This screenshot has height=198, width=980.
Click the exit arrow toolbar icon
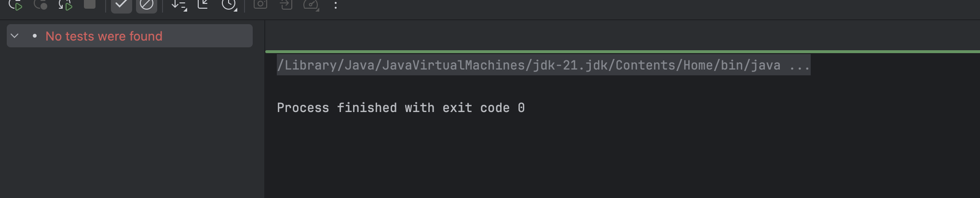[286, 4]
